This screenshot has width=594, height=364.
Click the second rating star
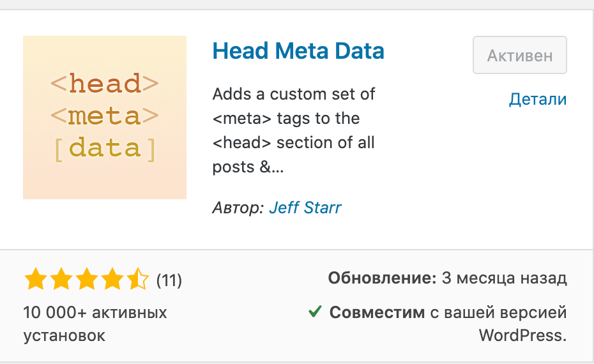pos(61,280)
